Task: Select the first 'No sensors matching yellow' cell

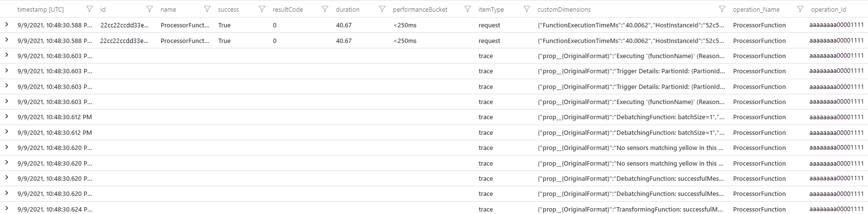Action: [631, 148]
